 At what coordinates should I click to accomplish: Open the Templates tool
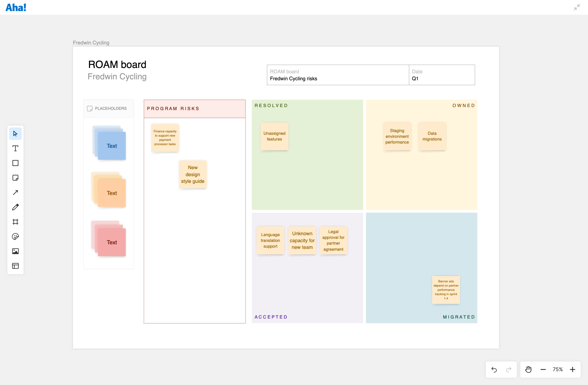click(x=15, y=266)
